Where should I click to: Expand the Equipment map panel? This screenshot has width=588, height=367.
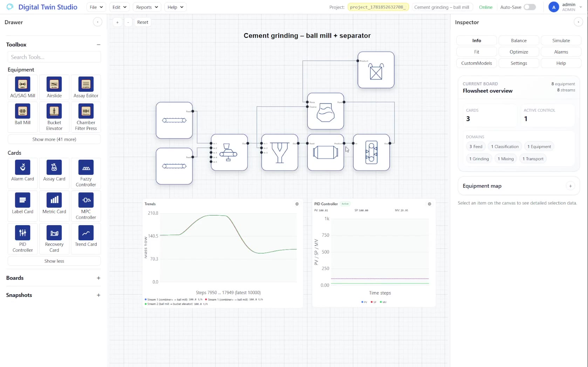point(570,186)
